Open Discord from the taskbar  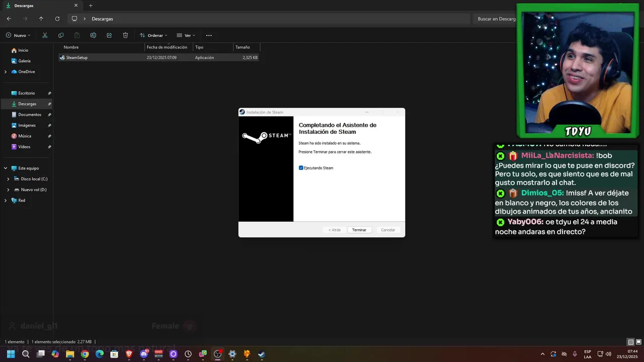(x=144, y=354)
